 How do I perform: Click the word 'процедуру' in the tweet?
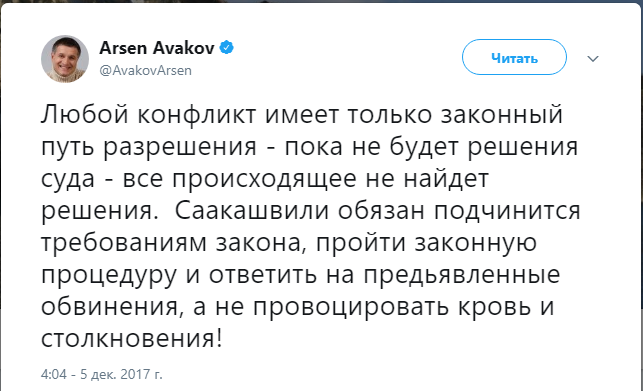[109, 276]
